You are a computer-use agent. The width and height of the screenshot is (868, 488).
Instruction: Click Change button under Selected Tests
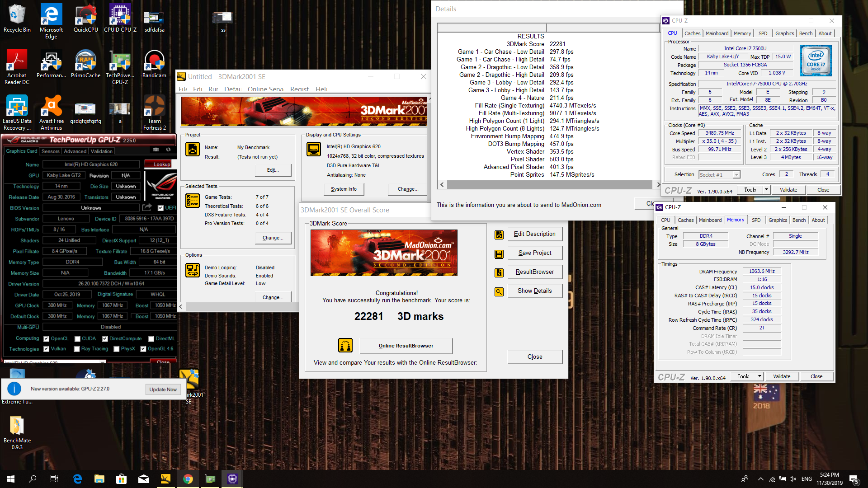pyautogui.click(x=273, y=238)
